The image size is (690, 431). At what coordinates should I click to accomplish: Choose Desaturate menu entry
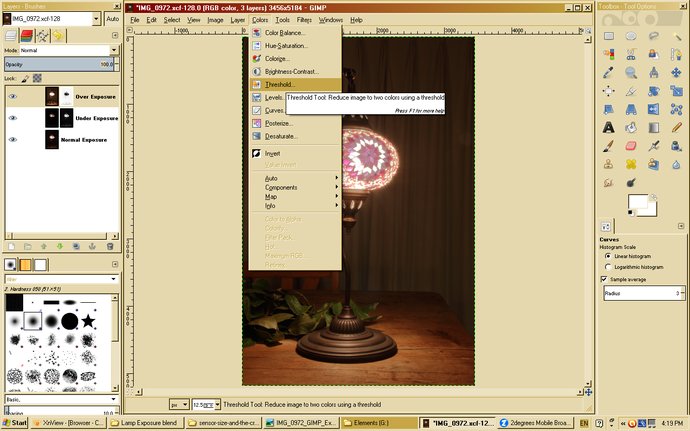(x=295, y=136)
